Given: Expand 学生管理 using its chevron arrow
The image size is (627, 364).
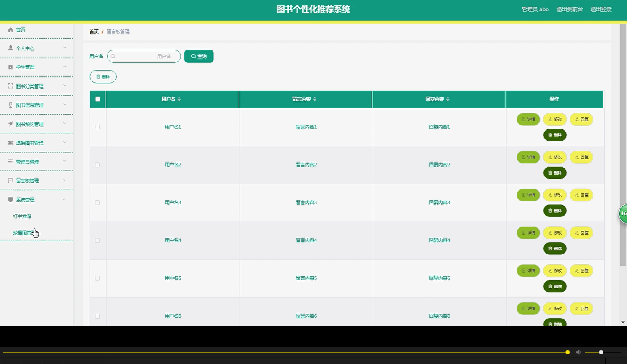Looking at the screenshot, I should pyautogui.click(x=65, y=67).
